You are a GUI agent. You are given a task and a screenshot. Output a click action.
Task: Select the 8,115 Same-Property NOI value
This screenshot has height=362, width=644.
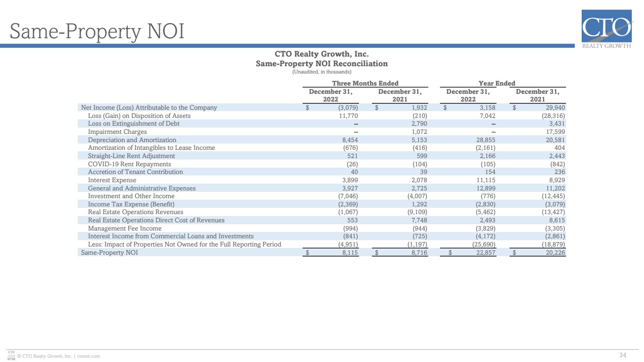(x=349, y=252)
